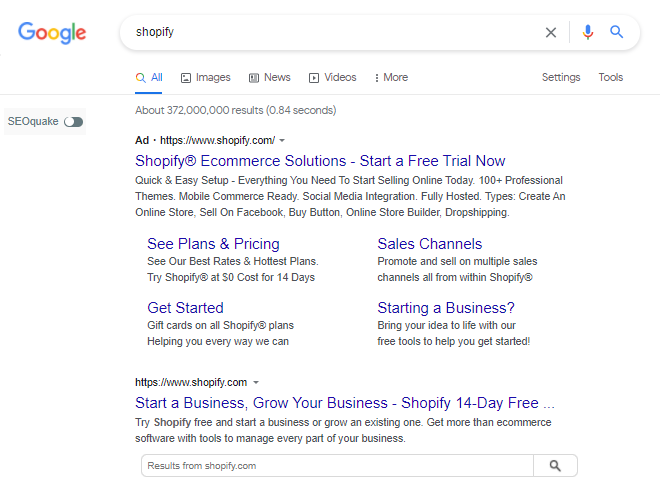This screenshot has height=493, width=660.
Task: Open the More search options menu
Action: click(x=391, y=78)
